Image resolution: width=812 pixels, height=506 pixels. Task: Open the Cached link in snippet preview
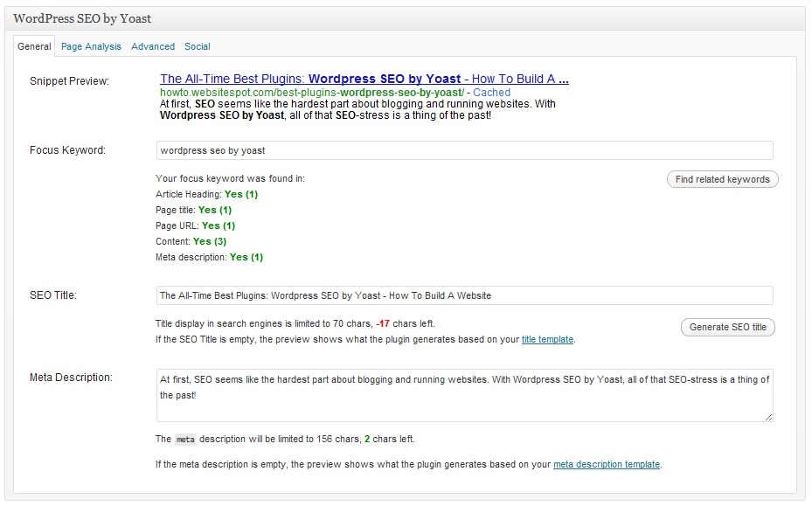point(491,92)
